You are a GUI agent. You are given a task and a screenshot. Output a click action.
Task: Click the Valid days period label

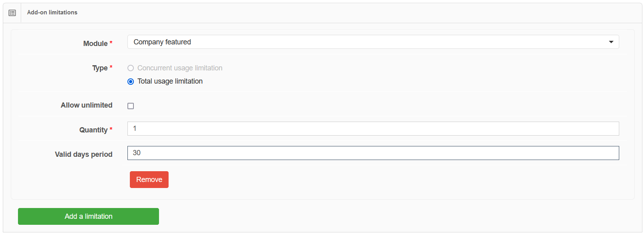tap(83, 154)
